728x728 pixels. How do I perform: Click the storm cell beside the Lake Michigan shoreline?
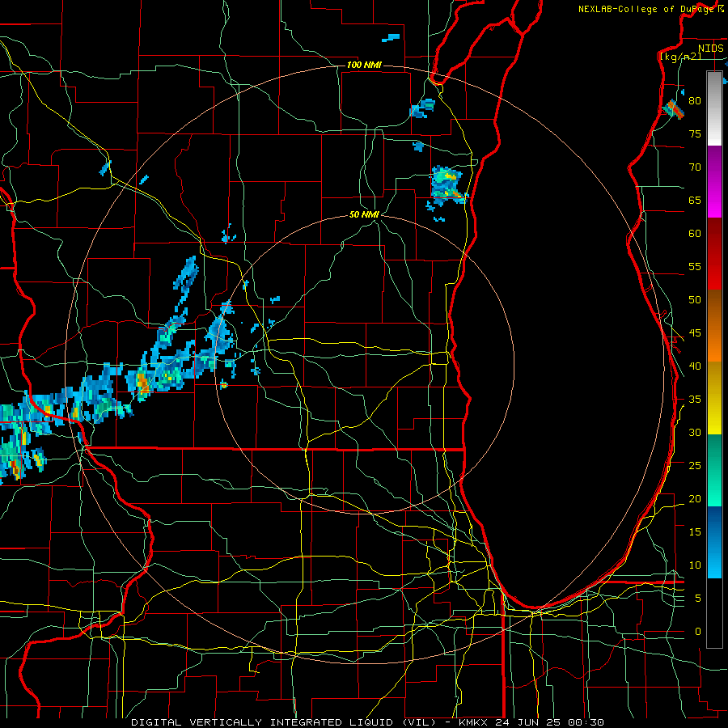pyautogui.click(x=447, y=184)
